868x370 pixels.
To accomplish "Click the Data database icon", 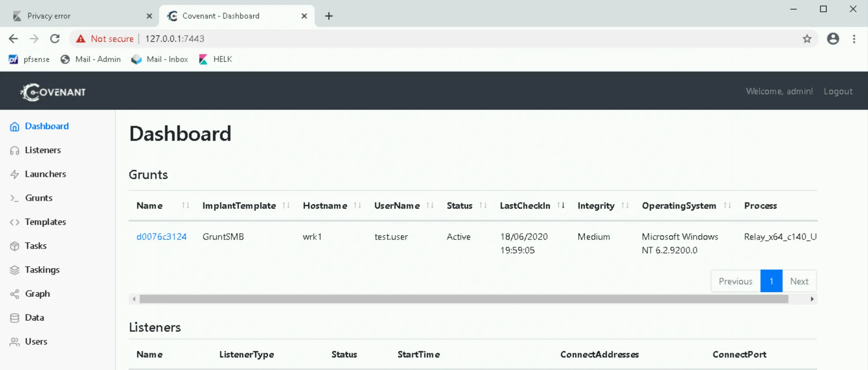I will coord(14,318).
